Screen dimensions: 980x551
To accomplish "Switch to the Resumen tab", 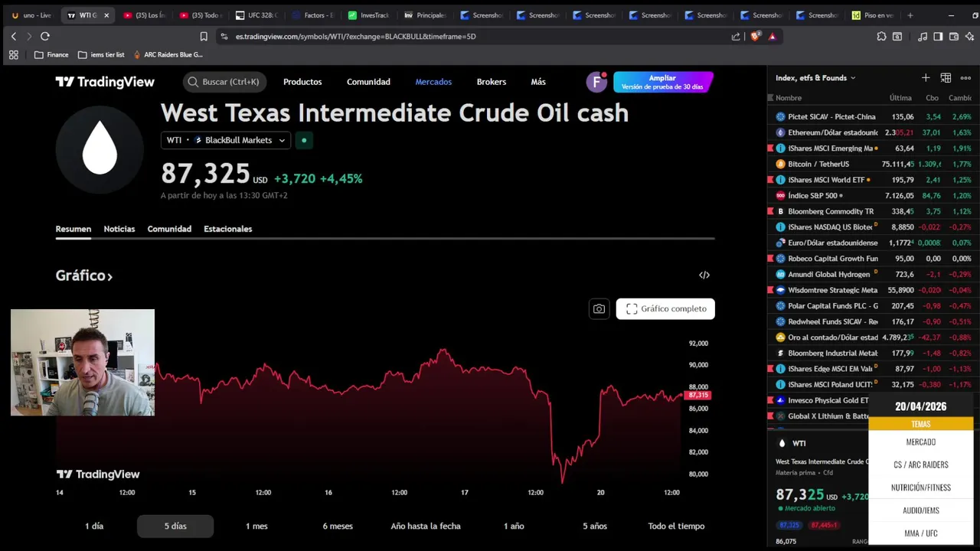I will point(73,229).
